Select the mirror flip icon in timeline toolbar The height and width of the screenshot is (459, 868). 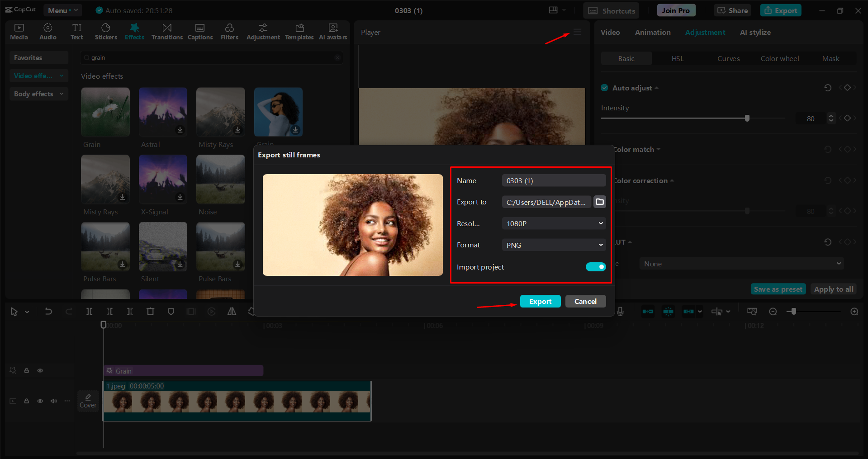(231, 311)
